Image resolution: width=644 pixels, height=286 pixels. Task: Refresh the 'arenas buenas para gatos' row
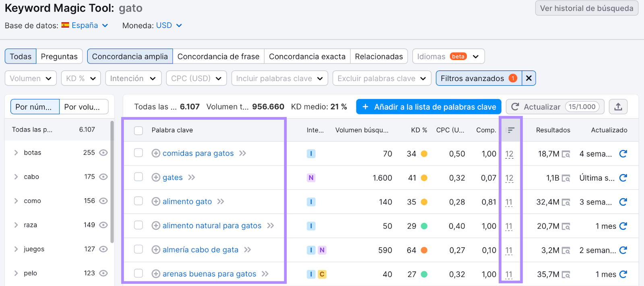pos(623,274)
